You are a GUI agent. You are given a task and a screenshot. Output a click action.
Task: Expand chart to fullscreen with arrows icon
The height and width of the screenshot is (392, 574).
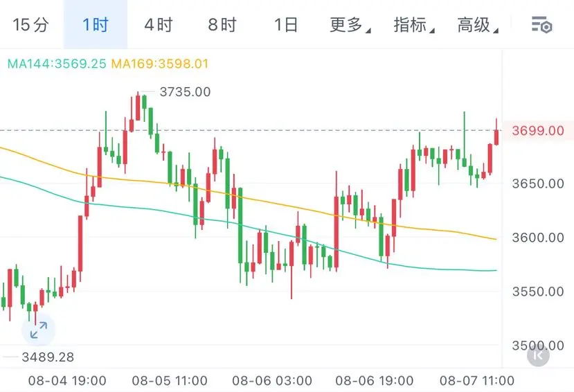point(39,330)
